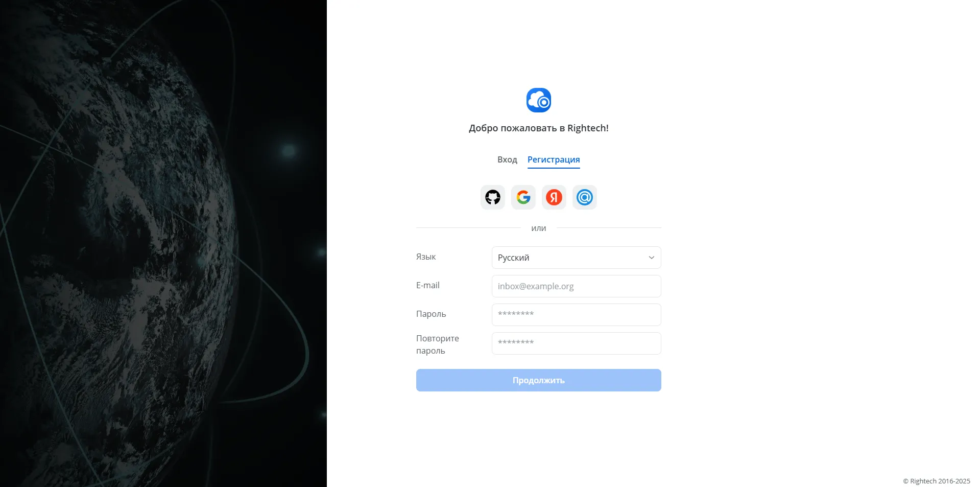This screenshot has height=487, width=980.
Task: Focus the Повторите пароль field
Action: click(577, 343)
